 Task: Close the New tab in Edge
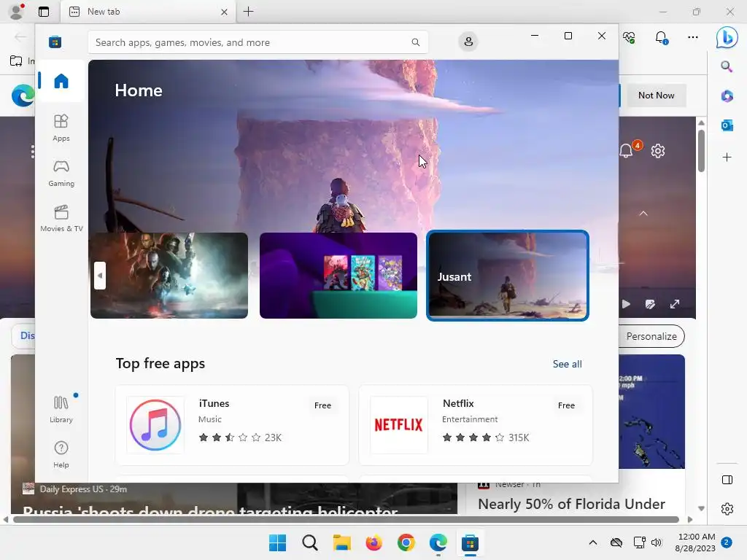(x=224, y=12)
